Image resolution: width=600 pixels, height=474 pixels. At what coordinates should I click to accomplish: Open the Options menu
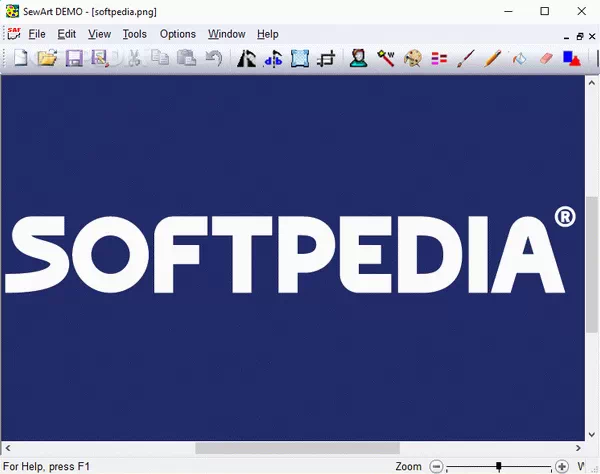tap(178, 34)
